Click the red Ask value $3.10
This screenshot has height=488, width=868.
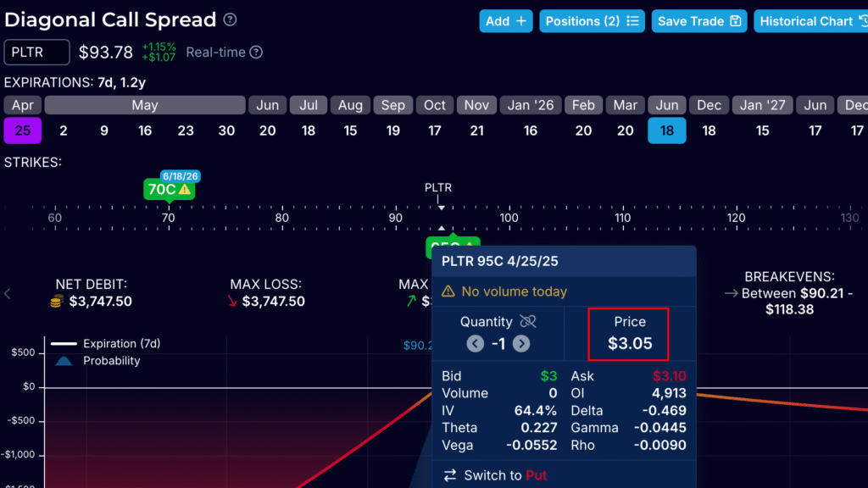coord(670,376)
